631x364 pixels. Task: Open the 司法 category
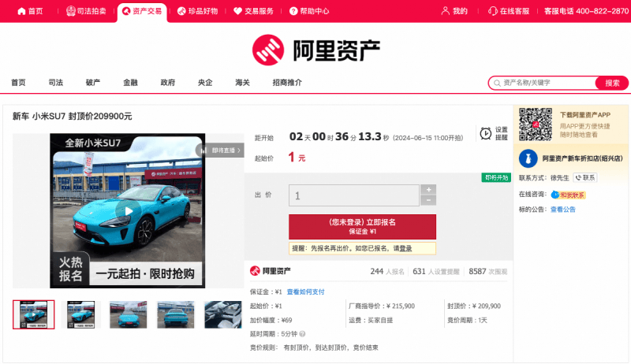[x=55, y=83]
